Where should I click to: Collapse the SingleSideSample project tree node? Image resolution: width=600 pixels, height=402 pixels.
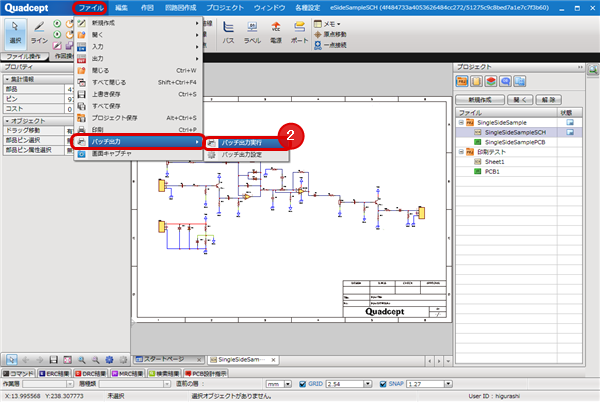[461, 122]
